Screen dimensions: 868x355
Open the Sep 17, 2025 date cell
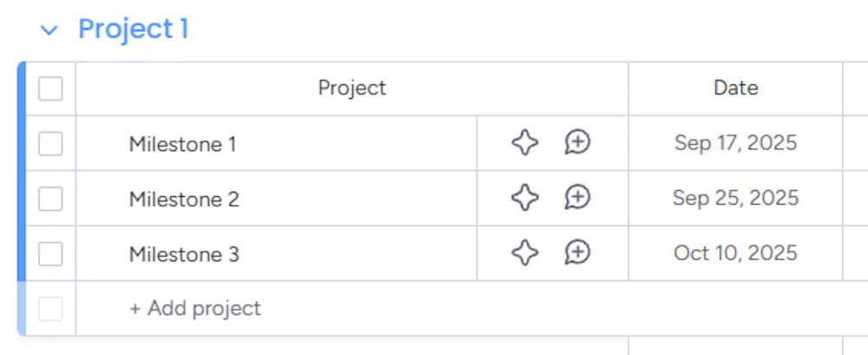[x=735, y=143]
